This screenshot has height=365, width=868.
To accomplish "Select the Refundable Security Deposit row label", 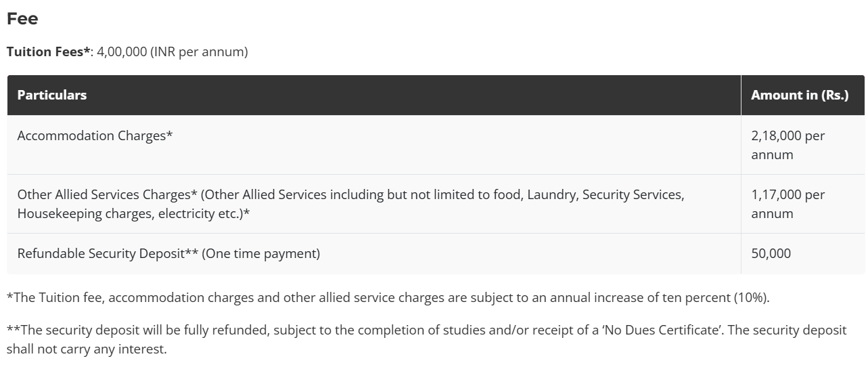I will pyautogui.click(x=101, y=254).
